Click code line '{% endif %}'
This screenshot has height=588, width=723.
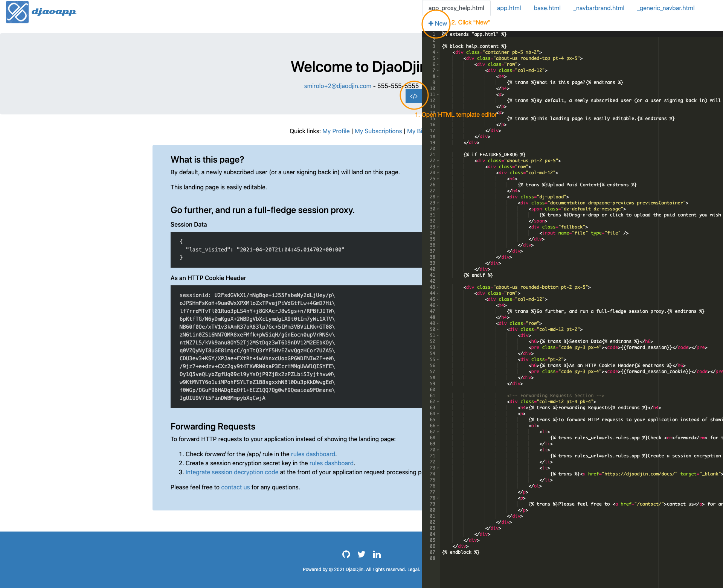tap(478, 275)
